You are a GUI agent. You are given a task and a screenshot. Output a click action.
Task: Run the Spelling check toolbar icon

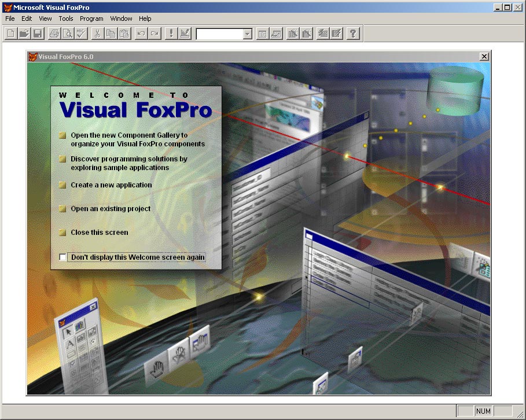click(x=81, y=34)
